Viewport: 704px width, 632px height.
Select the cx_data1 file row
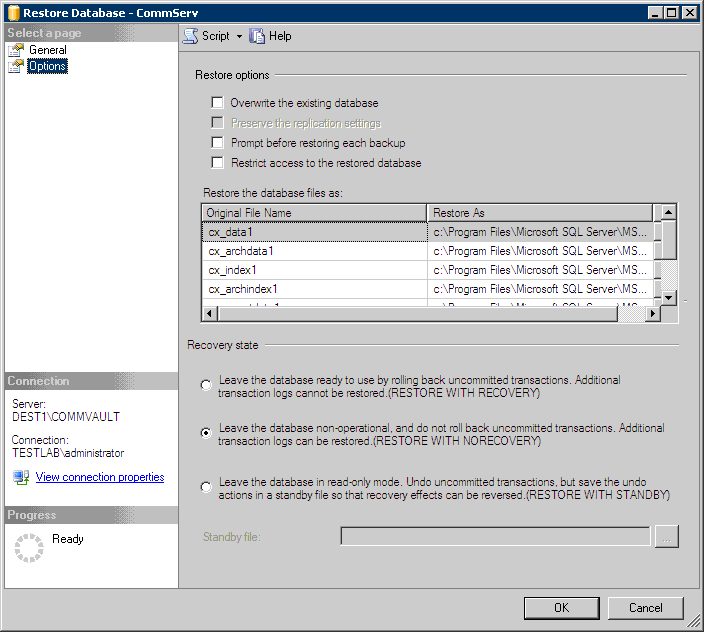pos(315,232)
